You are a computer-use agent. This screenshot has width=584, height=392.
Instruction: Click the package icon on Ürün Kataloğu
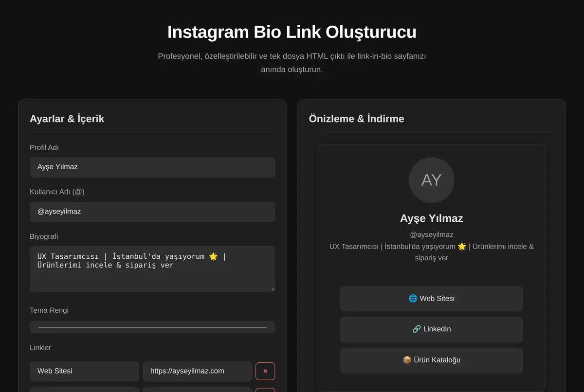point(407,360)
